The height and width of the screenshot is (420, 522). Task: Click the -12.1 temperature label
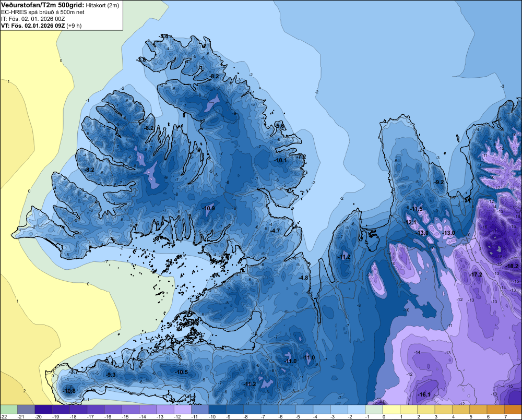[410, 222]
